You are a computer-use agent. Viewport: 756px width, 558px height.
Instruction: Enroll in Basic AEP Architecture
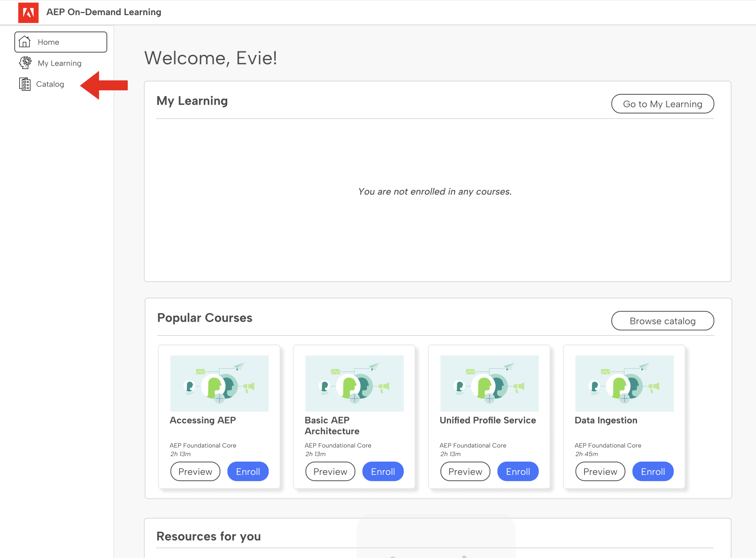383,472
